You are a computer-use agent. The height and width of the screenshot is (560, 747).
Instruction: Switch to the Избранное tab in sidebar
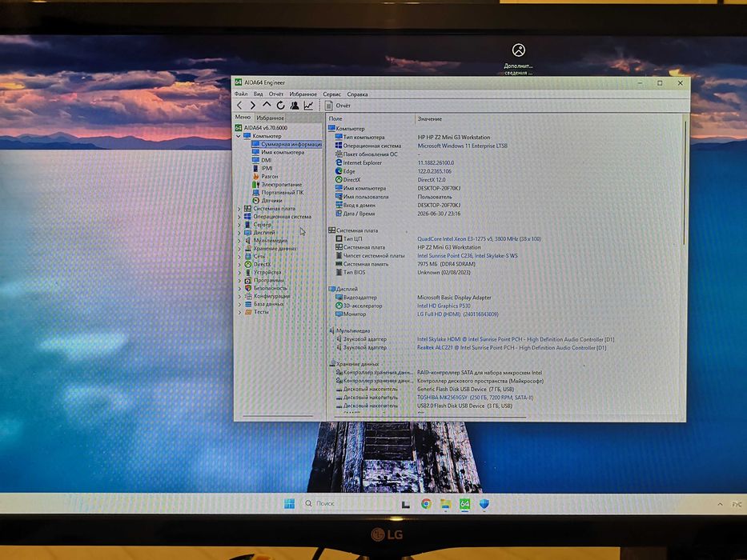(x=270, y=118)
